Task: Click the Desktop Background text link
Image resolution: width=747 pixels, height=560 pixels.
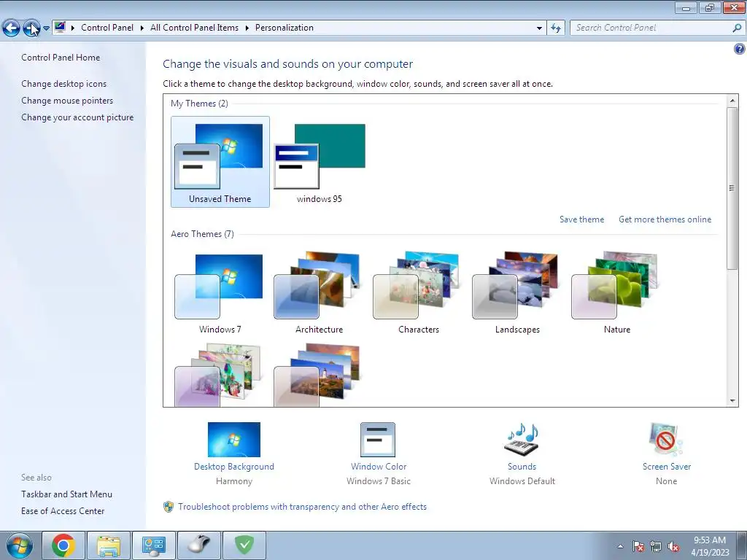Action: (234, 467)
